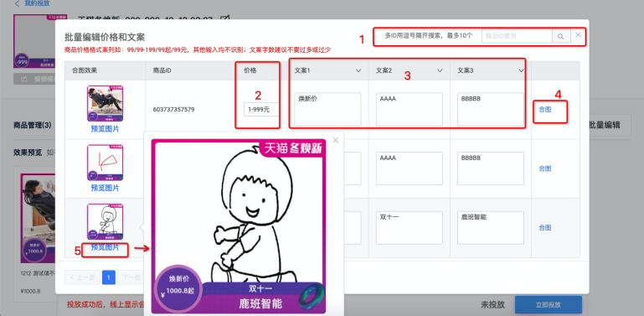
Task: Click the 立即投放 button
Action: coord(549,305)
